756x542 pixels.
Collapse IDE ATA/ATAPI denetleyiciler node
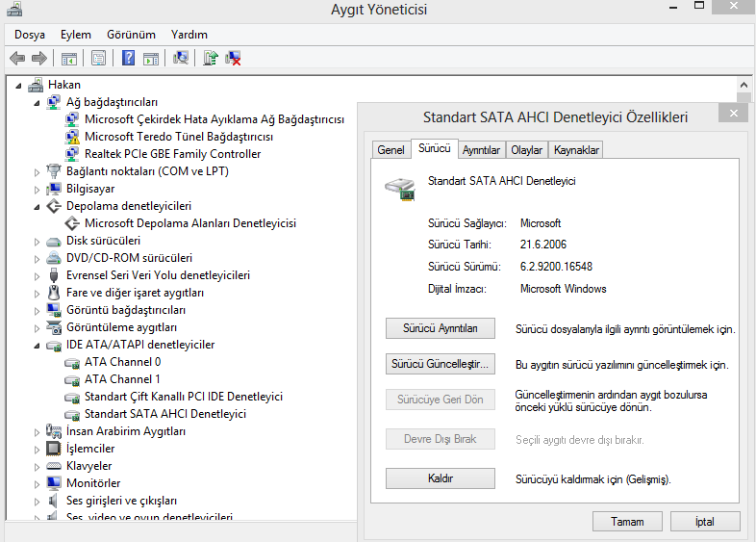pyautogui.click(x=37, y=346)
